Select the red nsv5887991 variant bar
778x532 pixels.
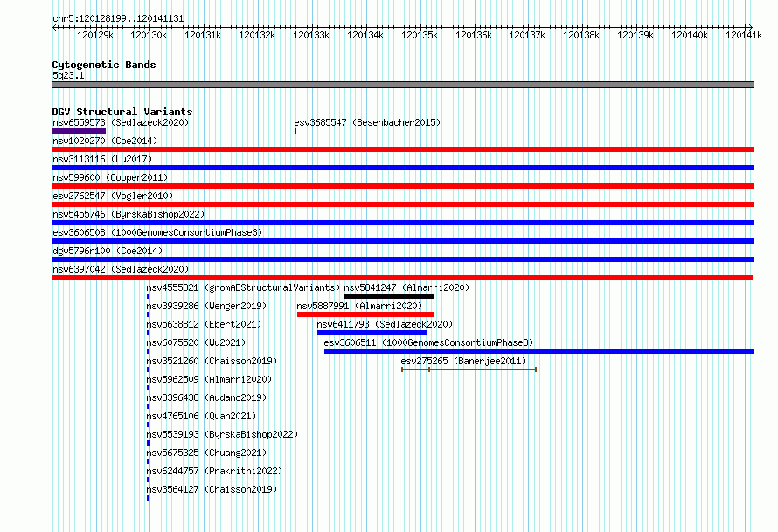coord(365,314)
